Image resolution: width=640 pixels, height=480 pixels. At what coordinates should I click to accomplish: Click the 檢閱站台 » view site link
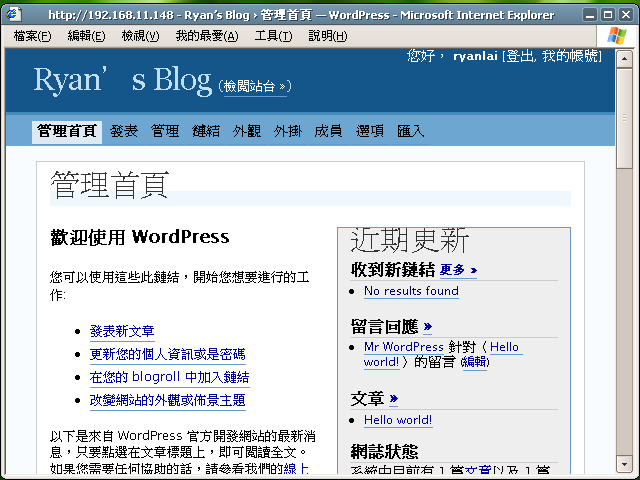point(255,87)
